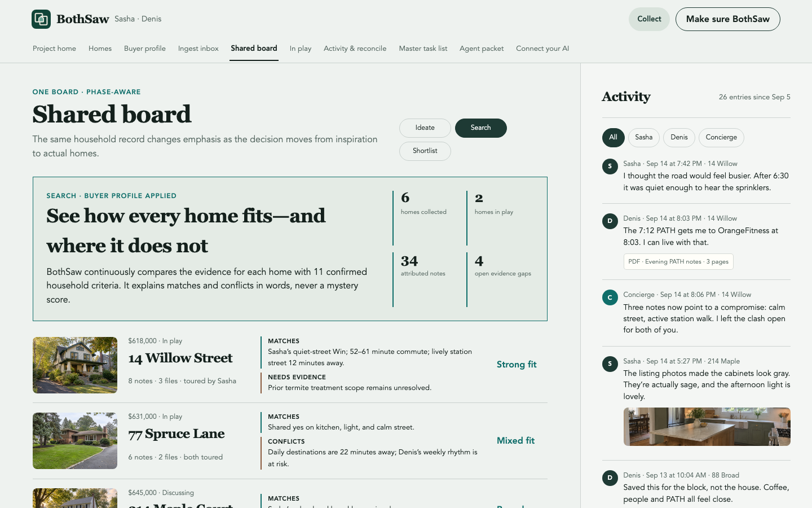This screenshot has height=508, width=812.
Task: Click Denis's avatar on the 88 Broad entry
Action: click(610, 478)
